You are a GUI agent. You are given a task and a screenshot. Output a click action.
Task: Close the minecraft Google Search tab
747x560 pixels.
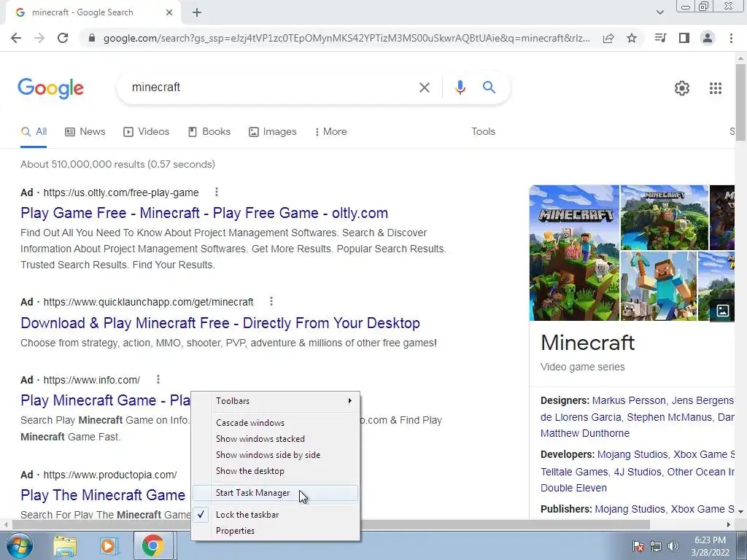[169, 13]
